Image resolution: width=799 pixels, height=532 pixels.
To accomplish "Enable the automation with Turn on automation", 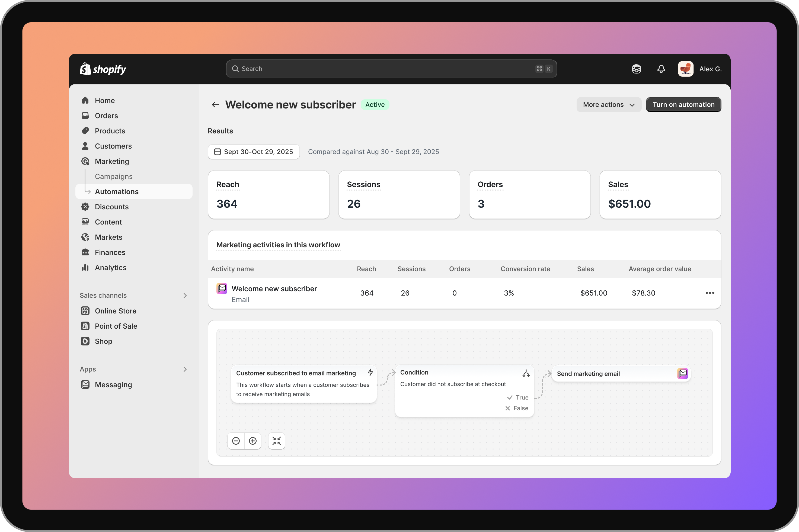I will click(683, 104).
